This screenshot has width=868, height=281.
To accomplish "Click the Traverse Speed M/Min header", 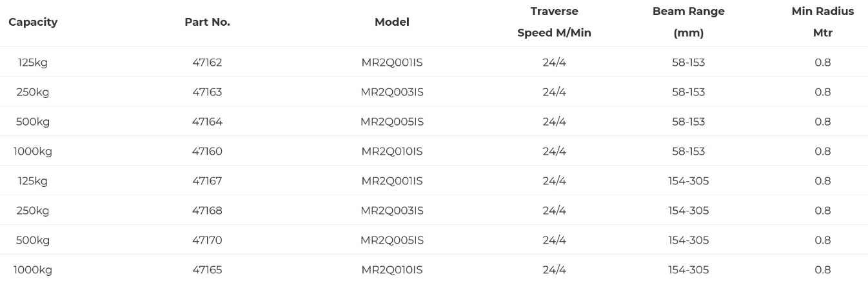I will (554, 22).
